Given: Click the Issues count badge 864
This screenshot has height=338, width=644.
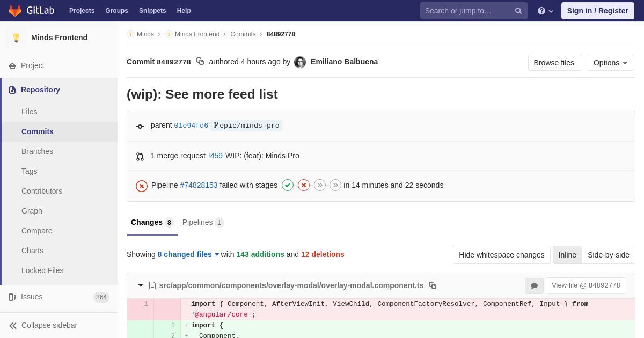Looking at the screenshot, I should pyautogui.click(x=101, y=297).
